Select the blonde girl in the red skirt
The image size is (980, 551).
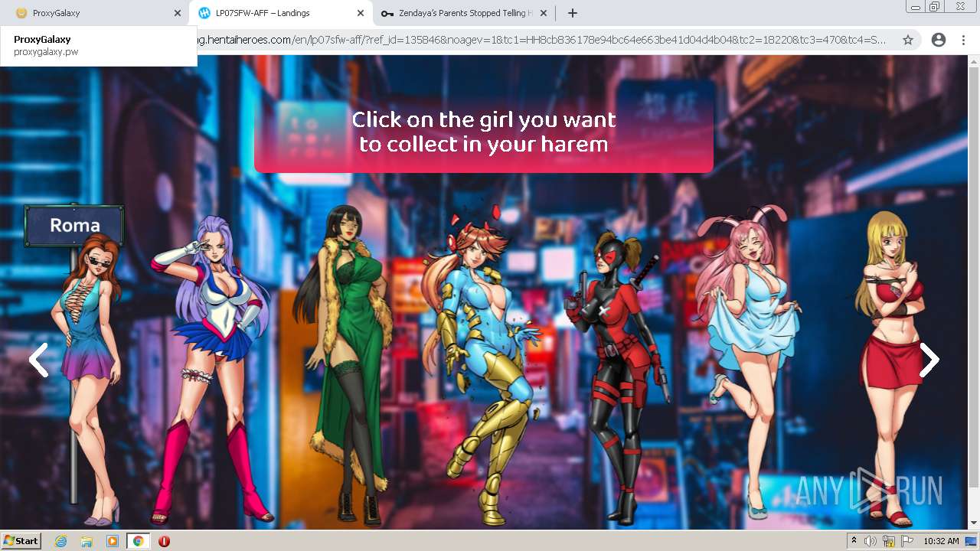point(892,367)
